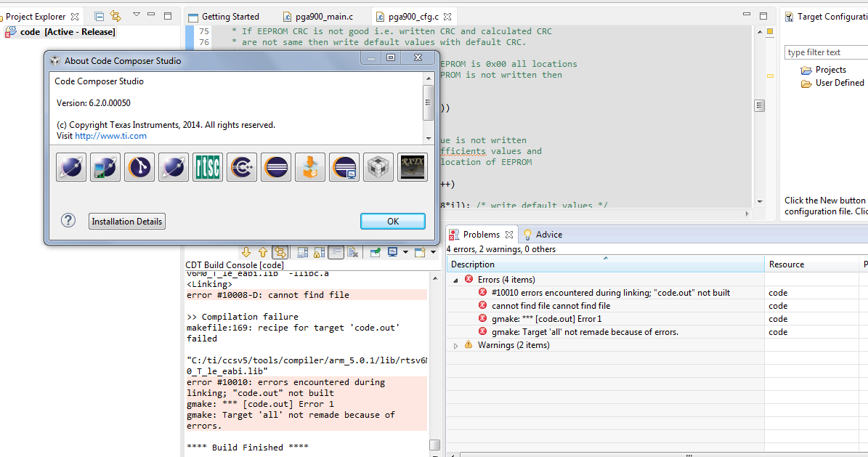Toggle Link with Editor in Project Explorer

click(115, 16)
